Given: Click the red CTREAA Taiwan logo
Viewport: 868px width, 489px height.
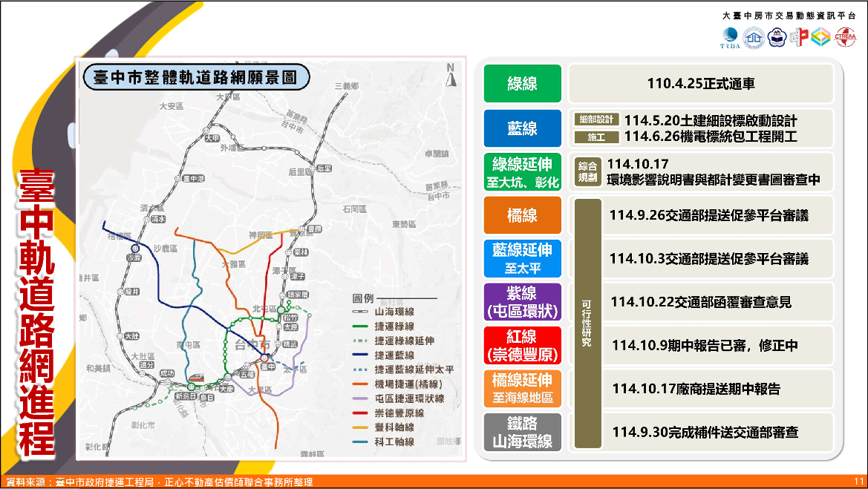Looking at the screenshot, I should click(844, 37).
